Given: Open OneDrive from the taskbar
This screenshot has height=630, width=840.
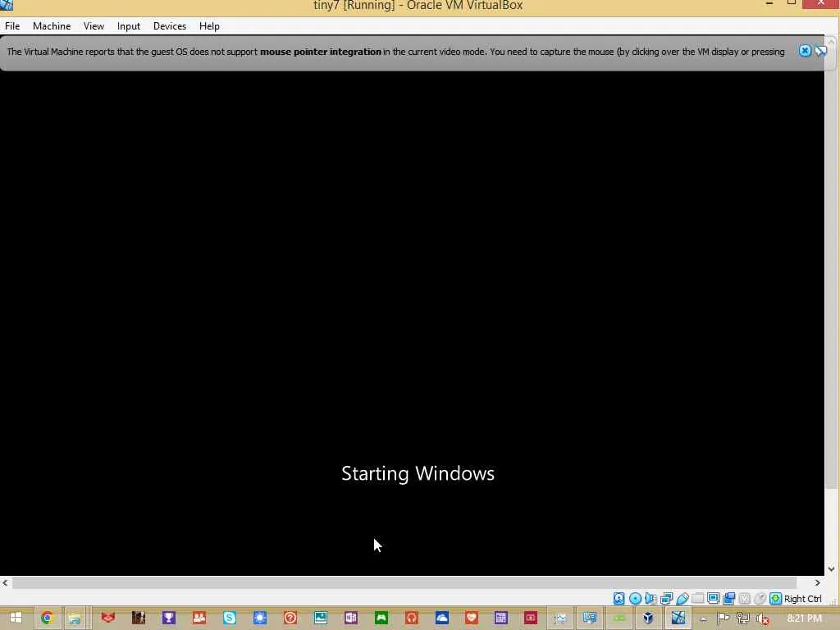Looking at the screenshot, I should tap(441, 618).
